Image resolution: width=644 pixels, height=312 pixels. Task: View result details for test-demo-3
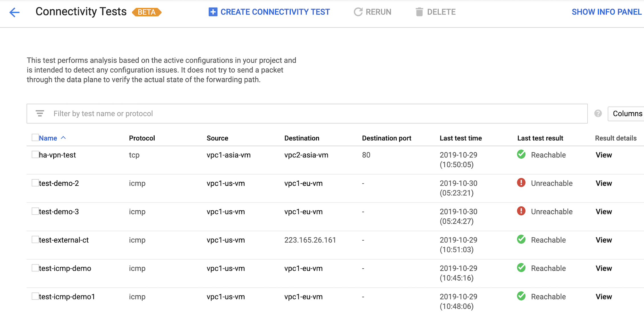point(604,212)
